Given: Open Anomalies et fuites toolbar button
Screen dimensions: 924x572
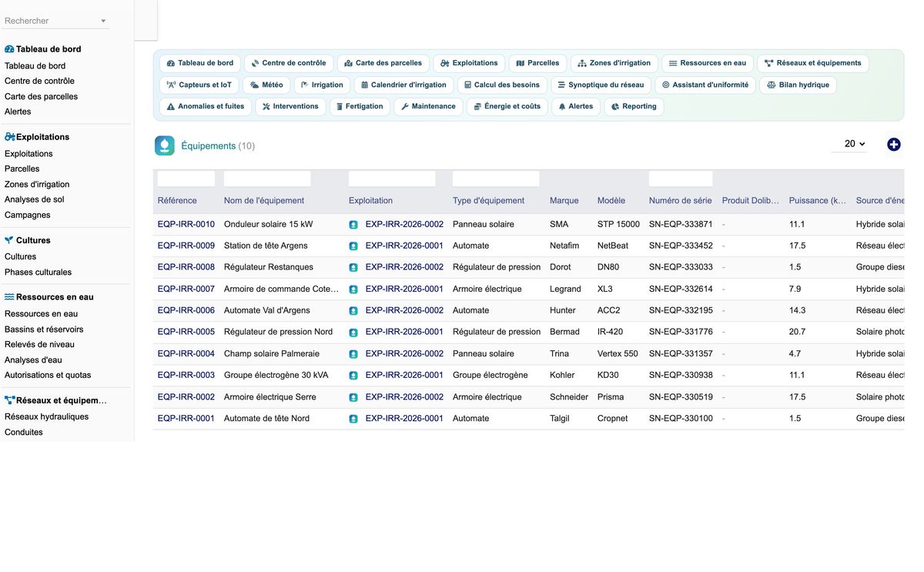Looking at the screenshot, I should point(206,106).
